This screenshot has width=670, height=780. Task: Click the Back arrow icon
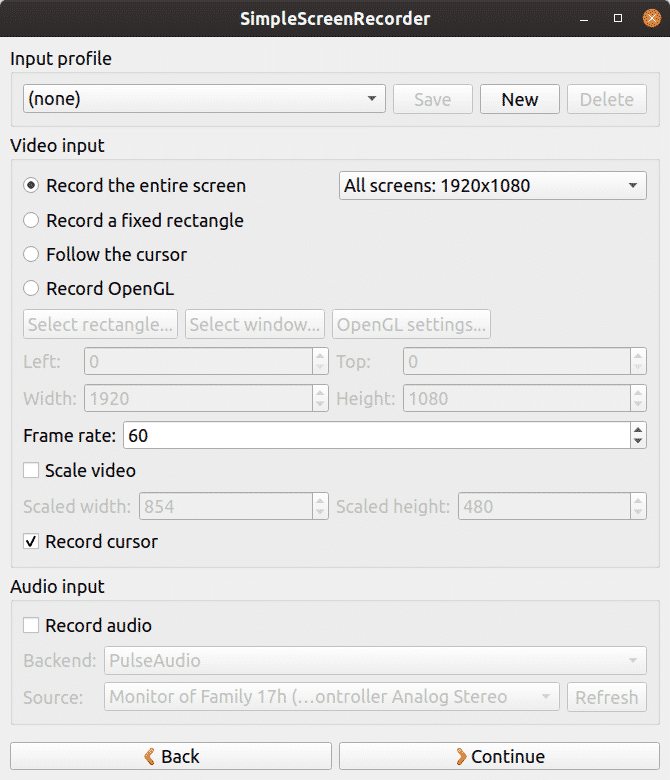click(x=150, y=757)
